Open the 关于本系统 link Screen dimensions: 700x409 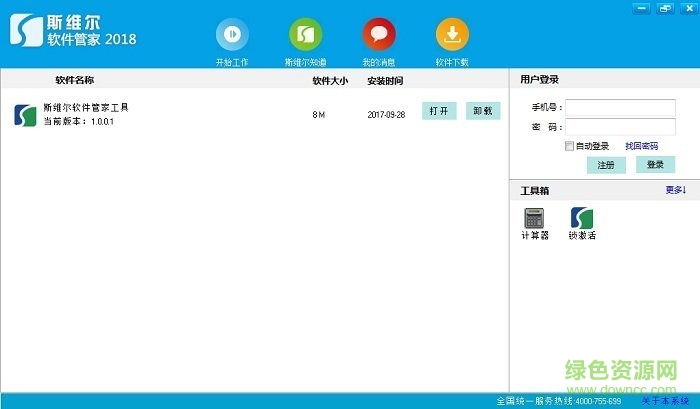tap(665, 401)
